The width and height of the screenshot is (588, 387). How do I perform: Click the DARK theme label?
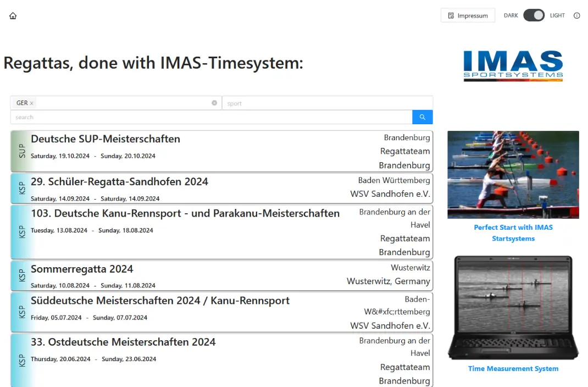point(511,15)
